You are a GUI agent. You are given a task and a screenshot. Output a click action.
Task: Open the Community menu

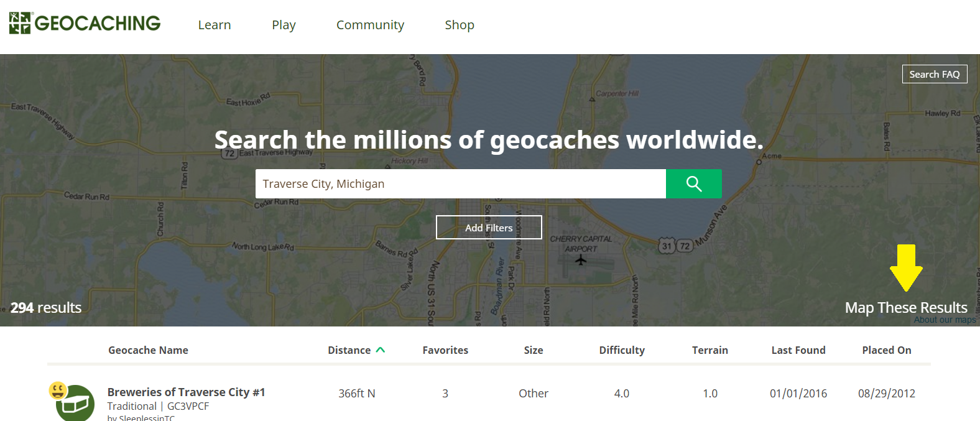(370, 25)
